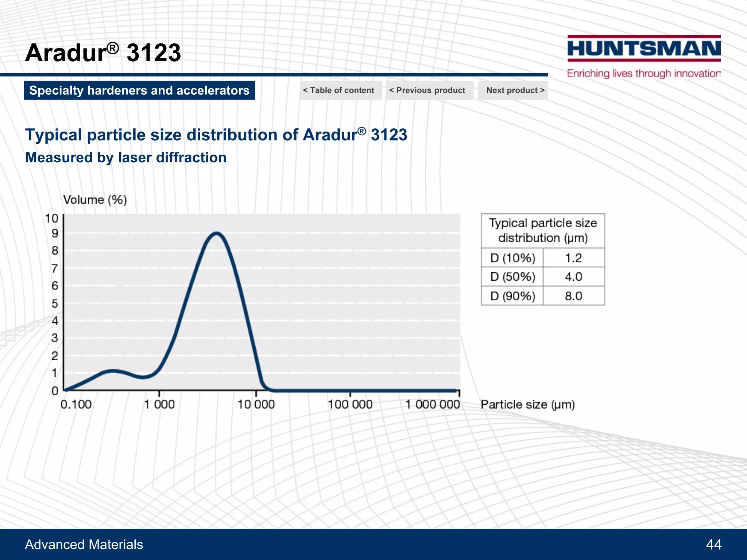
Task: Click the Particle size (µm) axis label
Action: pos(527,405)
